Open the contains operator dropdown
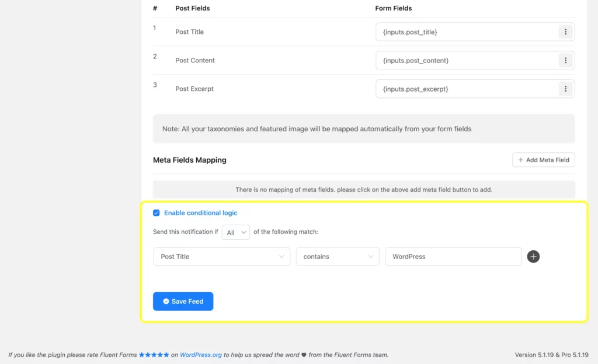This screenshot has width=598, height=364. coord(337,256)
